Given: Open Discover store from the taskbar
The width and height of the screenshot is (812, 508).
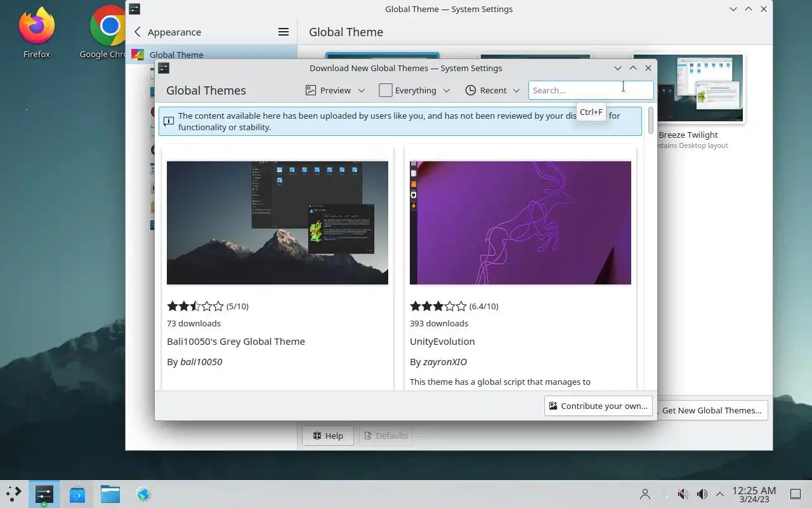Looking at the screenshot, I should coord(77,494).
